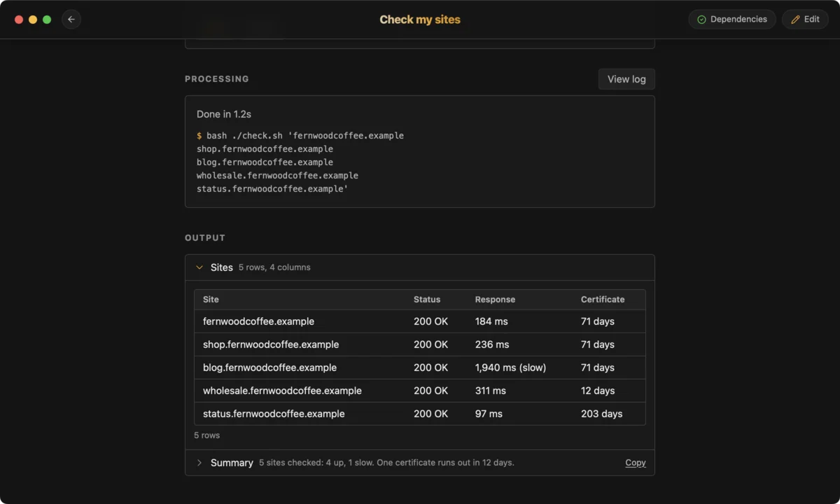Expand the Summary section
840x504 pixels.
click(199, 463)
